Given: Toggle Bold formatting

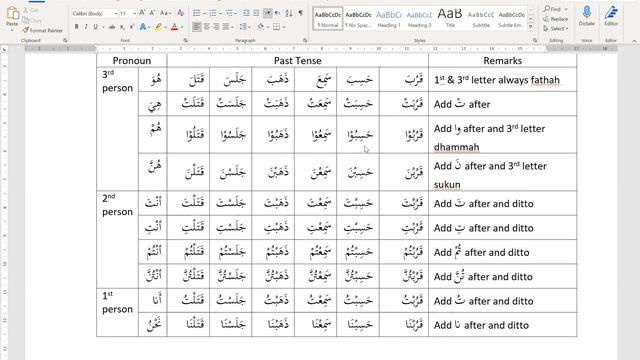Looking at the screenshot, I should (76, 27).
